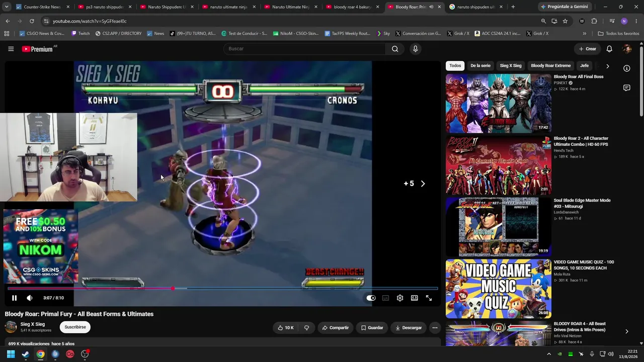Toggle the autoplay switch in the player
Viewport: 644px width, 362px height.
pos(371,298)
